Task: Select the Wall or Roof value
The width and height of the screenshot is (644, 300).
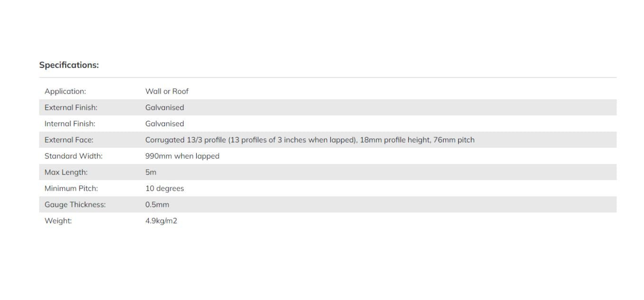Action: 167,91
